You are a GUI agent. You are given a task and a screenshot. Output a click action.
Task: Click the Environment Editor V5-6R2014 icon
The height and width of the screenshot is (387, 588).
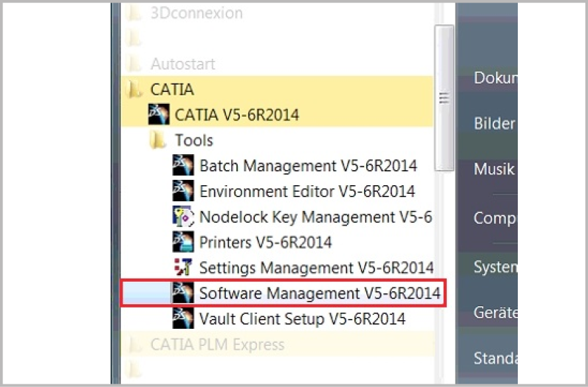[x=183, y=191]
